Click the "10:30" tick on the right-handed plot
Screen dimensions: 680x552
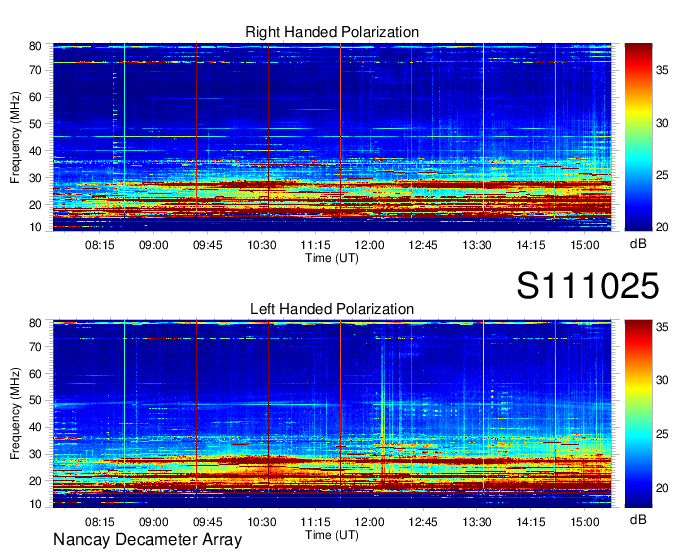click(x=262, y=245)
